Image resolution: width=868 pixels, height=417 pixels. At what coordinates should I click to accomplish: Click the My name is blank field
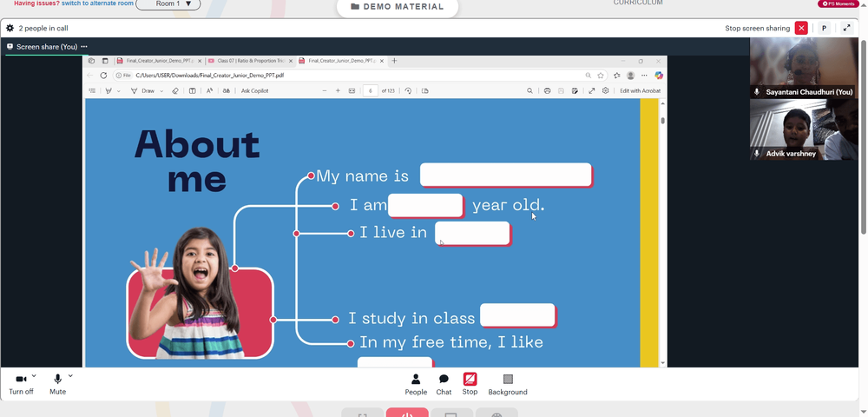pyautogui.click(x=505, y=175)
